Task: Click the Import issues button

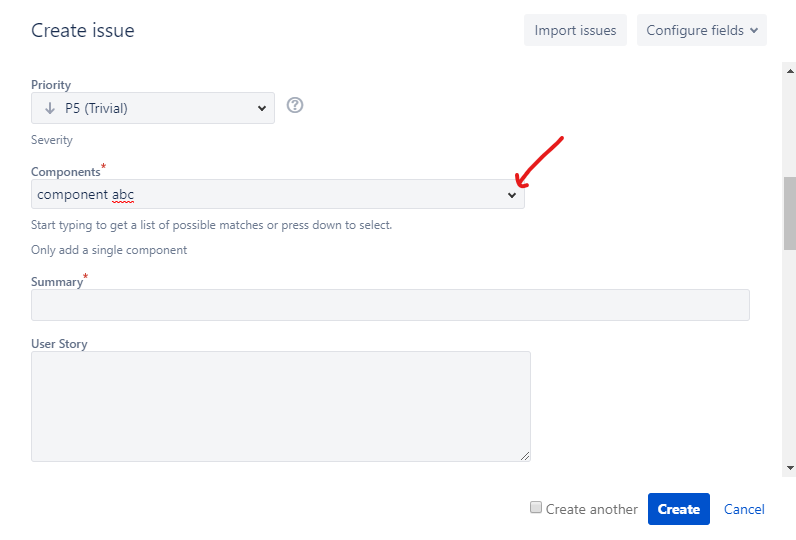Action: (x=575, y=30)
